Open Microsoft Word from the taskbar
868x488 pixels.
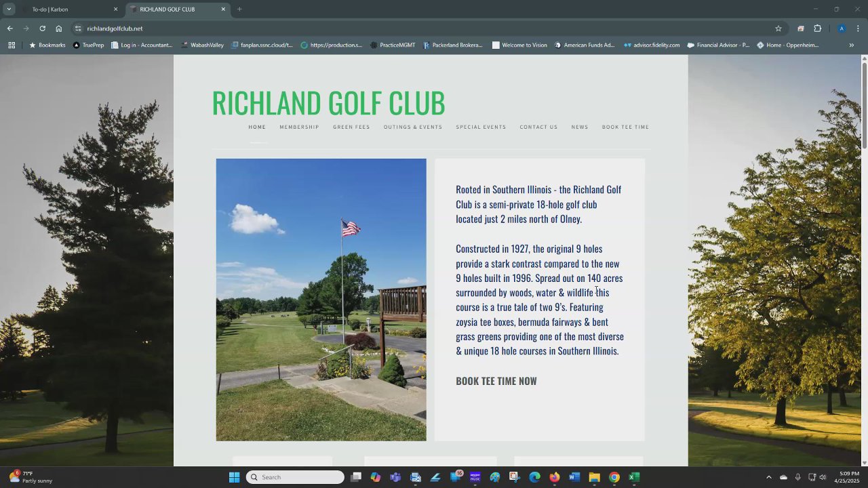pos(574,477)
